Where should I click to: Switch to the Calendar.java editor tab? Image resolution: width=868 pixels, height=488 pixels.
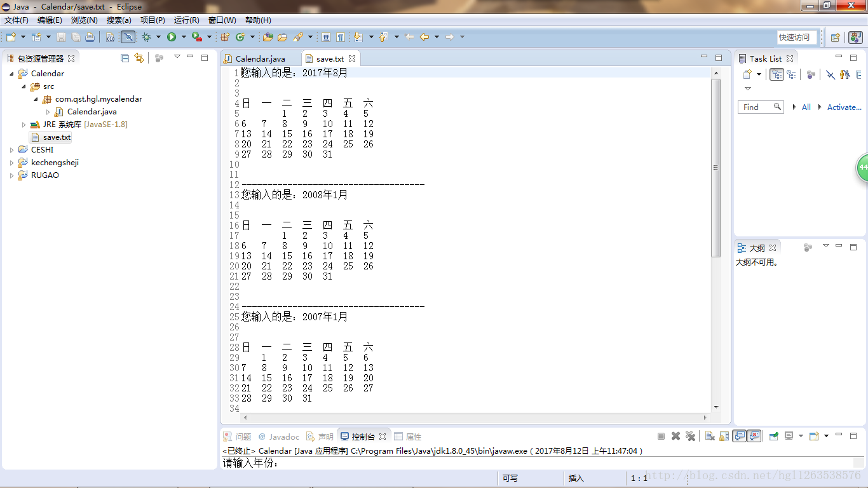(261, 58)
